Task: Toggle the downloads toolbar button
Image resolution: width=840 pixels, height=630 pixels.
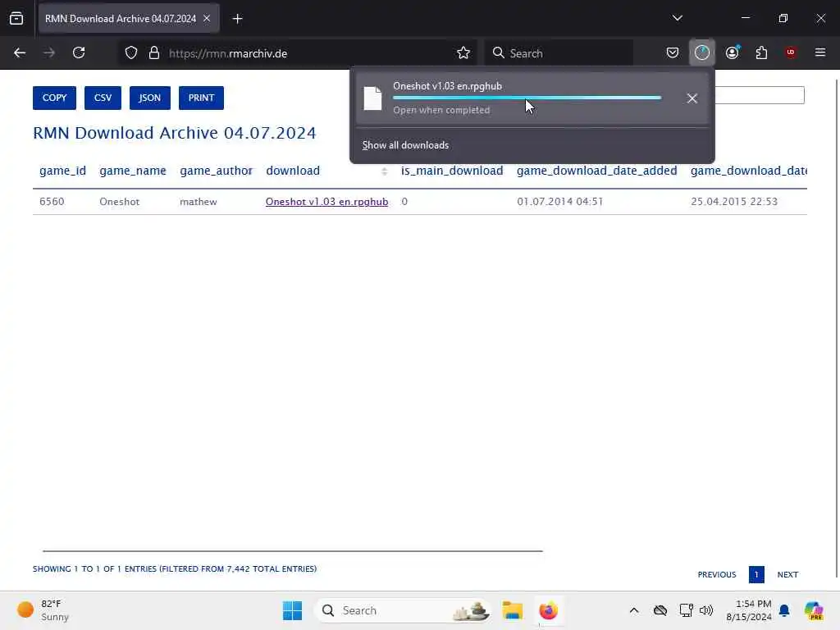Action: 702,52
